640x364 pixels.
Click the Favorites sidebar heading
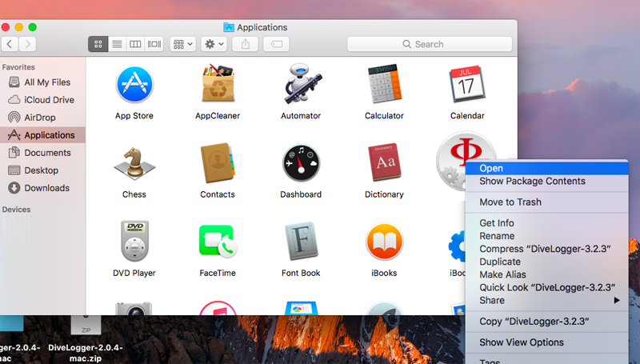(x=18, y=67)
